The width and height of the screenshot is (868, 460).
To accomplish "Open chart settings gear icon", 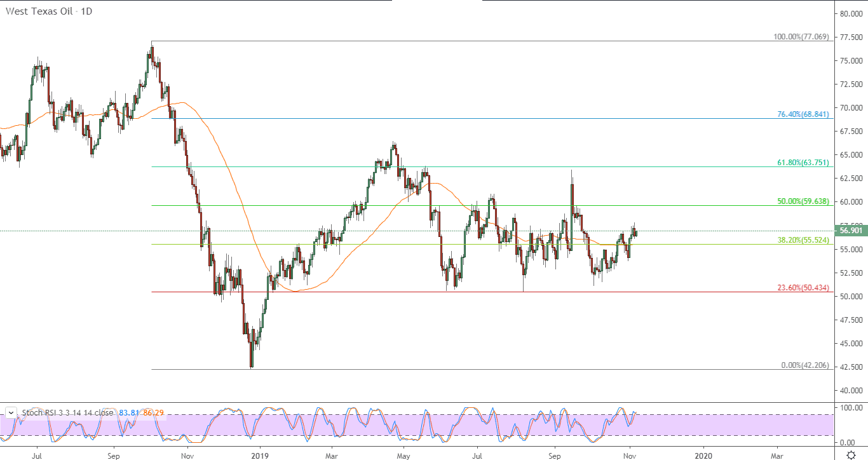I will 851,455.
